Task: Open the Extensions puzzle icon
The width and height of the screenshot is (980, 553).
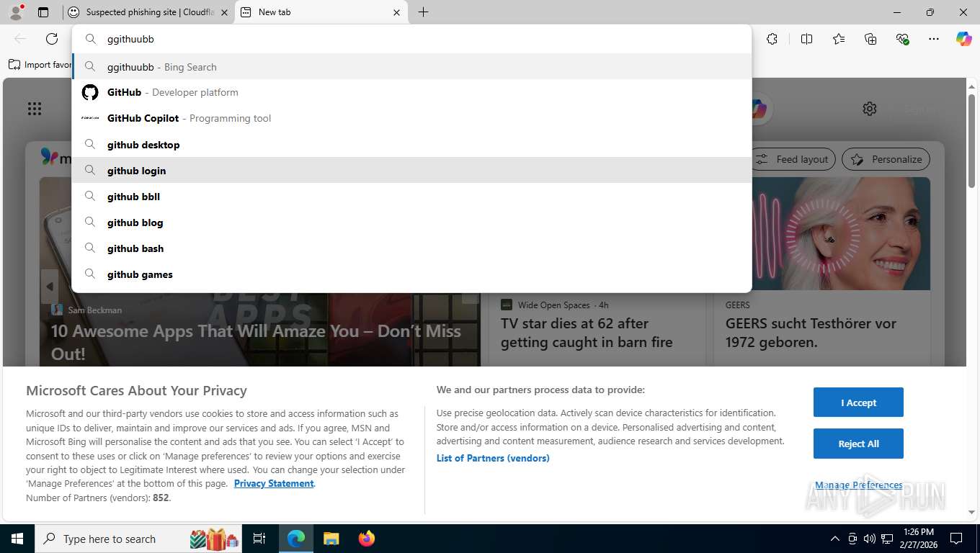Action: click(x=772, y=39)
